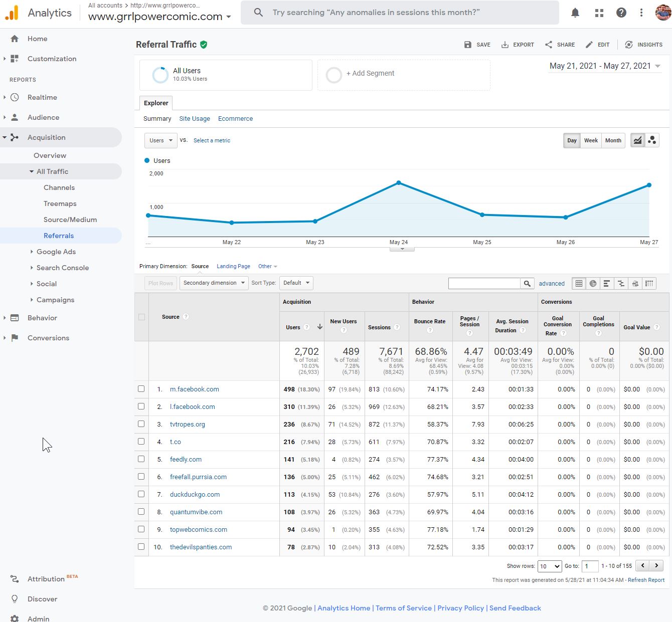The width and height of the screenshot is (672, 622).
Task: Switch to the Ecommerce tab
Action: (x=235, y=119)
